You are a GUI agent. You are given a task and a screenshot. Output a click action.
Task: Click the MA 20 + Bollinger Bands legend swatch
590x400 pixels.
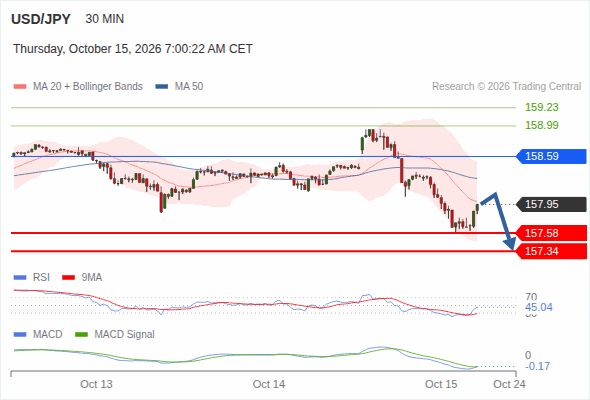[x=20, y=87]
